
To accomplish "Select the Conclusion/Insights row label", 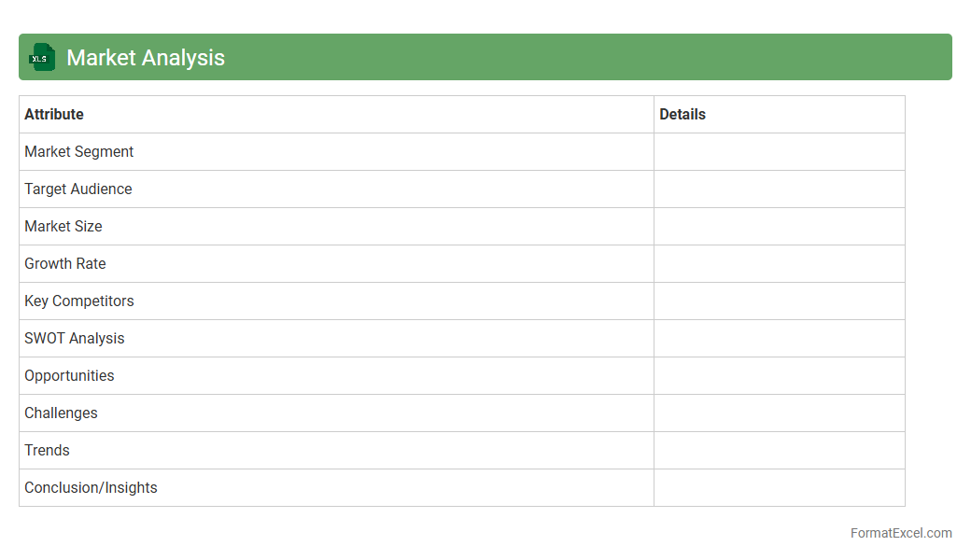I will (91, 487).
